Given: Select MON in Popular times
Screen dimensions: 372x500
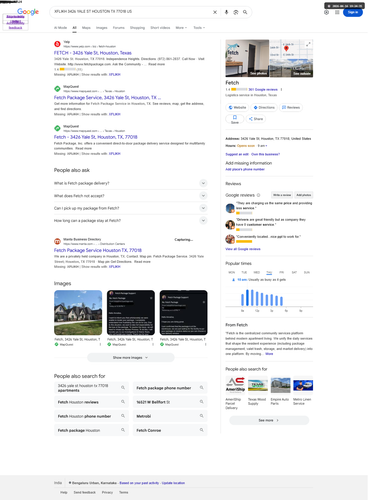Looking at the screenshot, I should pos(232,272).
